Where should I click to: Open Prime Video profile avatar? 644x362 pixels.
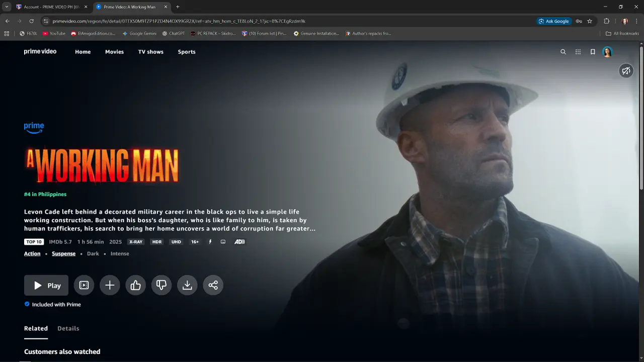[x=607, y=52]
